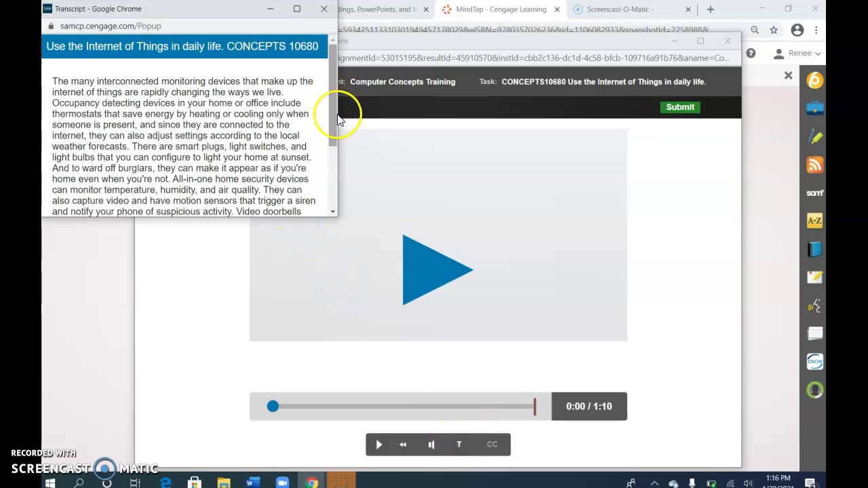Click the system tray volume icon
The image size is (868, 488).
pos(748,483)
